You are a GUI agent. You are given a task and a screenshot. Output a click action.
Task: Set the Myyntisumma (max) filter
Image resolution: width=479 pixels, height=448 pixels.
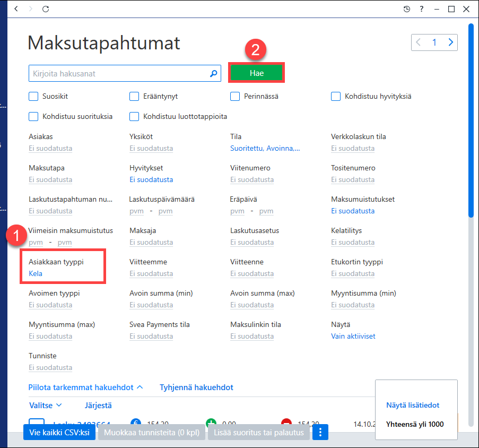50,336
